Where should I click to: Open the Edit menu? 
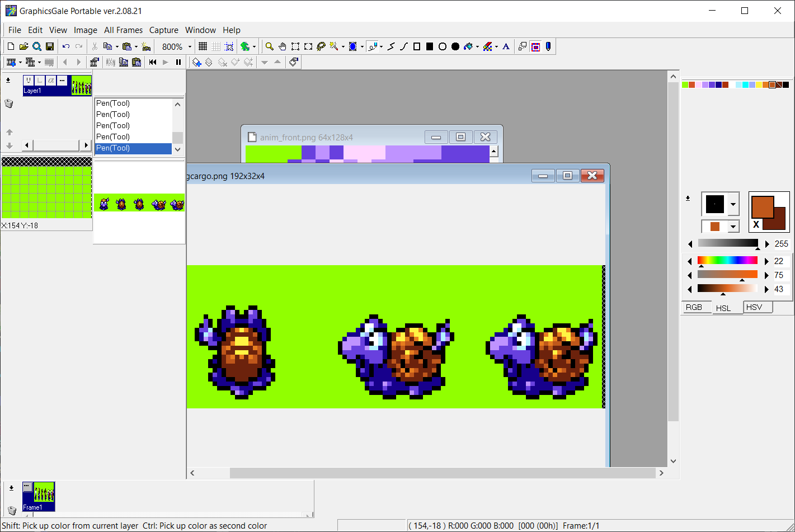(35, 30)
